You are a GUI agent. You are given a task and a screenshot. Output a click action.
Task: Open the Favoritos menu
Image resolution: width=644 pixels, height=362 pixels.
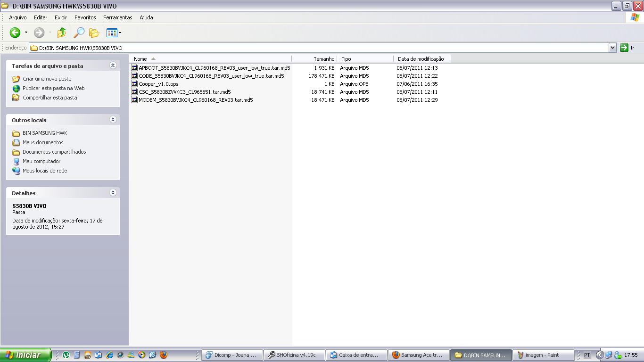85,17
